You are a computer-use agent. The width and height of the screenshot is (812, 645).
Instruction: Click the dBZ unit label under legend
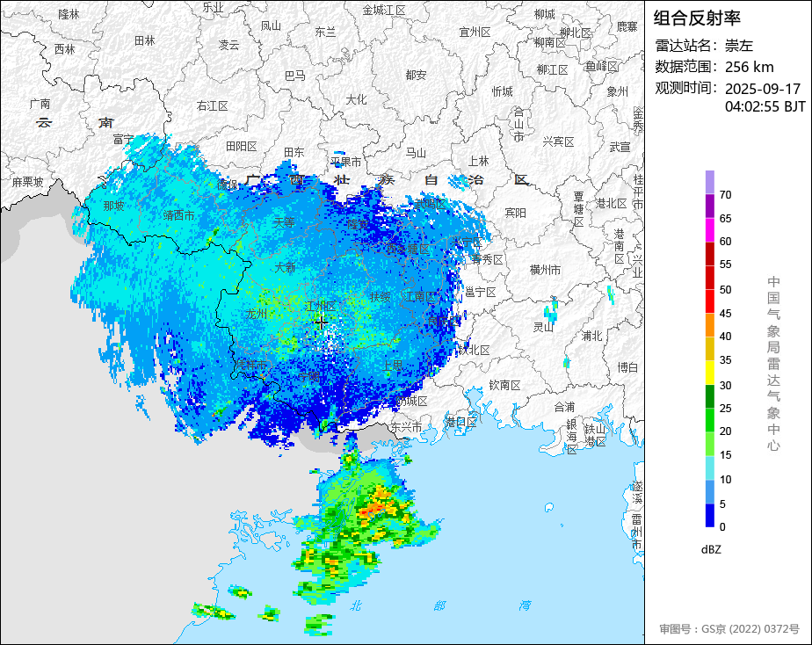[710, 549]
